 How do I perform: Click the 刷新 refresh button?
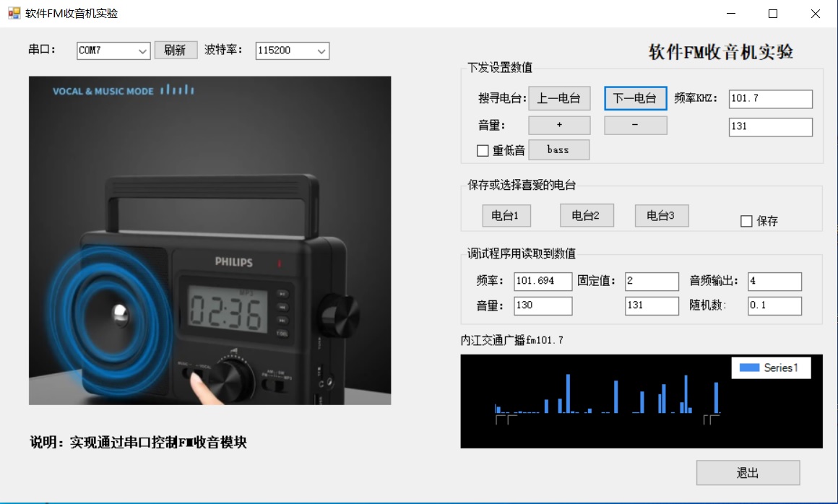pos(176,51)
